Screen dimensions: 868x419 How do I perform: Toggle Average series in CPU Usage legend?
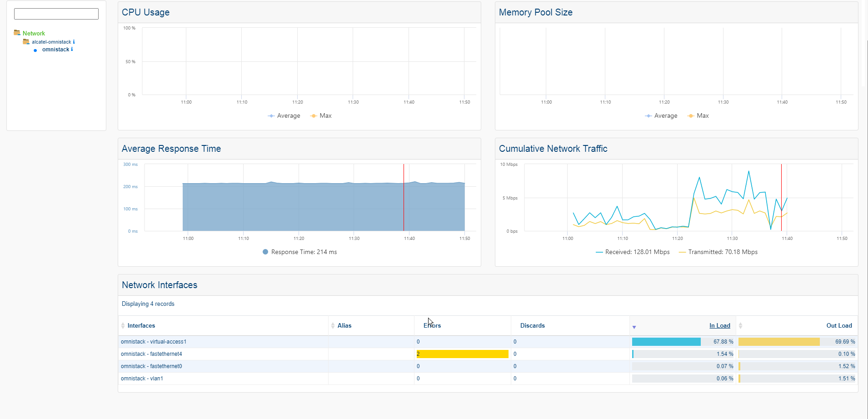[x=284, y=116]
